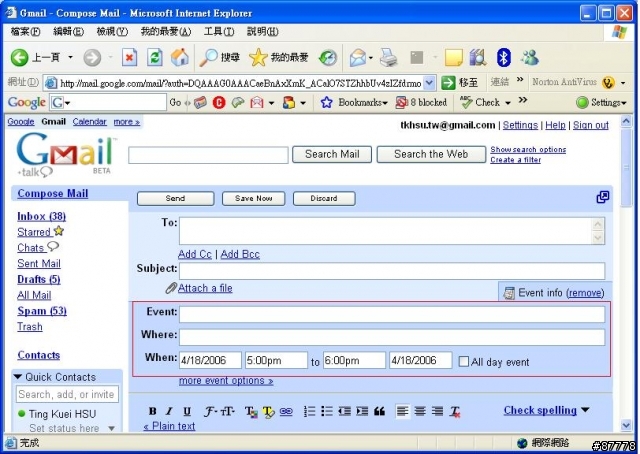Image resolution: width=640 pixels, height=454 pixels.
Task: Open the Messenger people icon in the toolbar
Action: click(x=530, y=58)
